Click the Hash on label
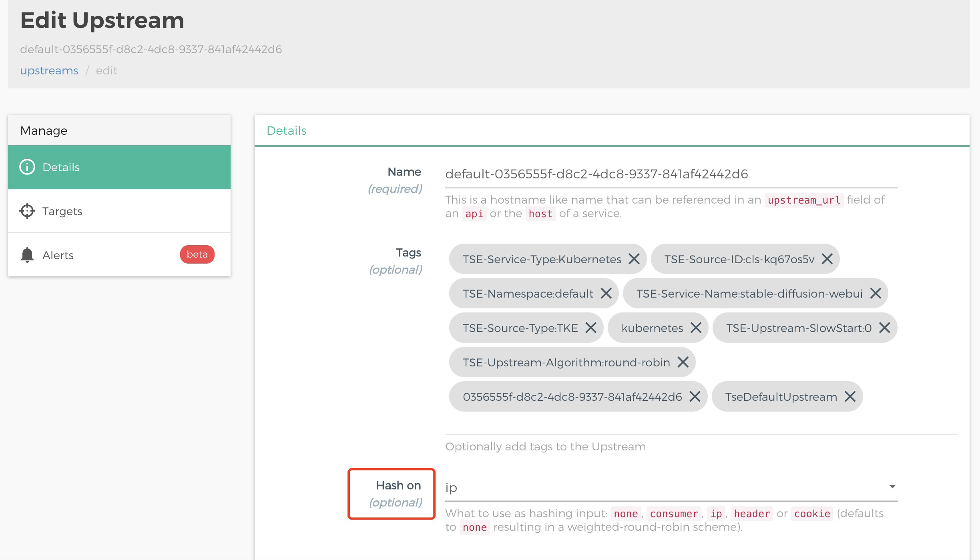The width and height of the screenshot is (980, 560). click(x=398, y=486)
